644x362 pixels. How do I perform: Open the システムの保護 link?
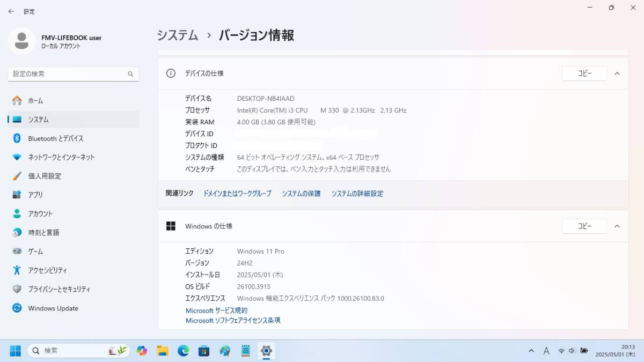point(301,194)
